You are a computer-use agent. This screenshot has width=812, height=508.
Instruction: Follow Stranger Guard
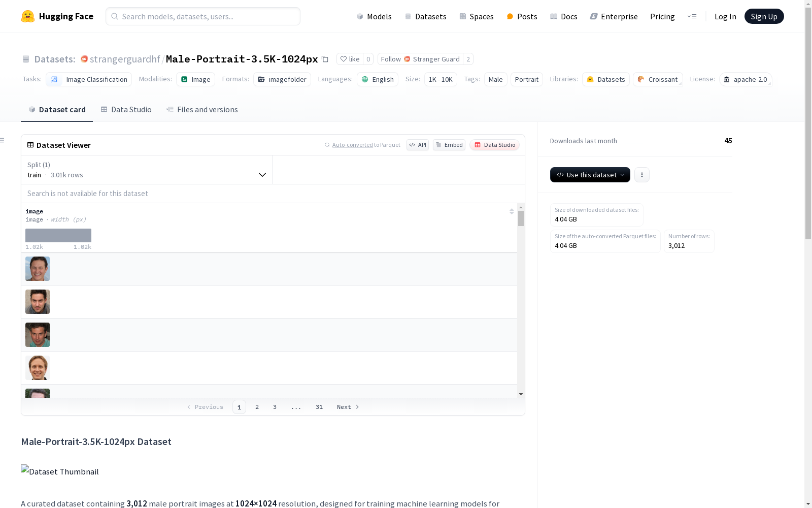point(420,59)
